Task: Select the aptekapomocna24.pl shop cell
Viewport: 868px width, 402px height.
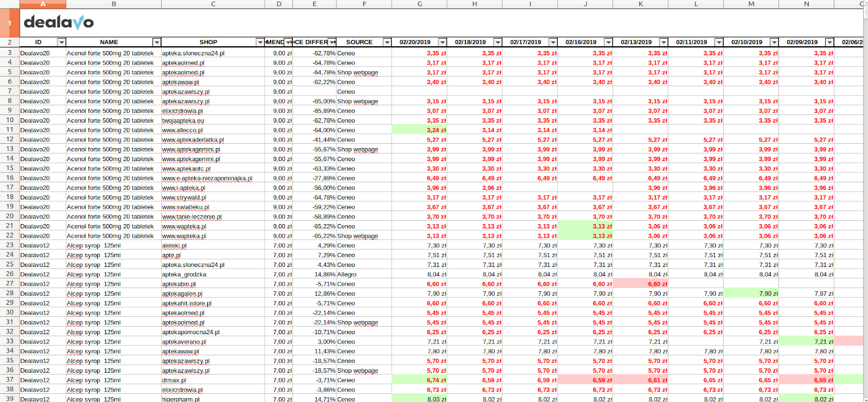Action: click(213, 332)
